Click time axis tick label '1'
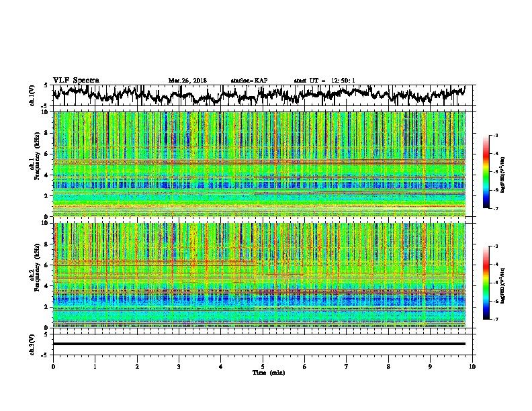The height and width of the screenshot is (411, 532). coord(95,366)
